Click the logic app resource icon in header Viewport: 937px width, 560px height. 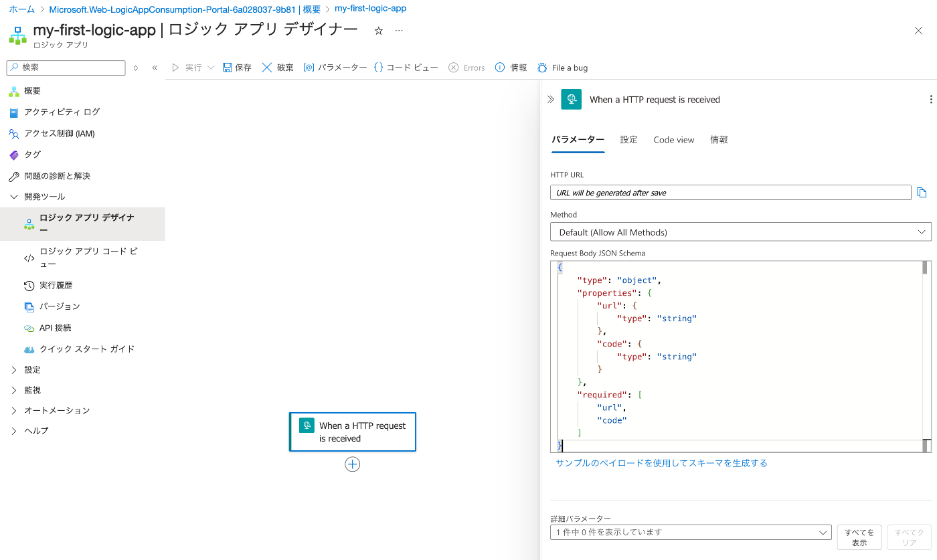[x=18, y=35]
